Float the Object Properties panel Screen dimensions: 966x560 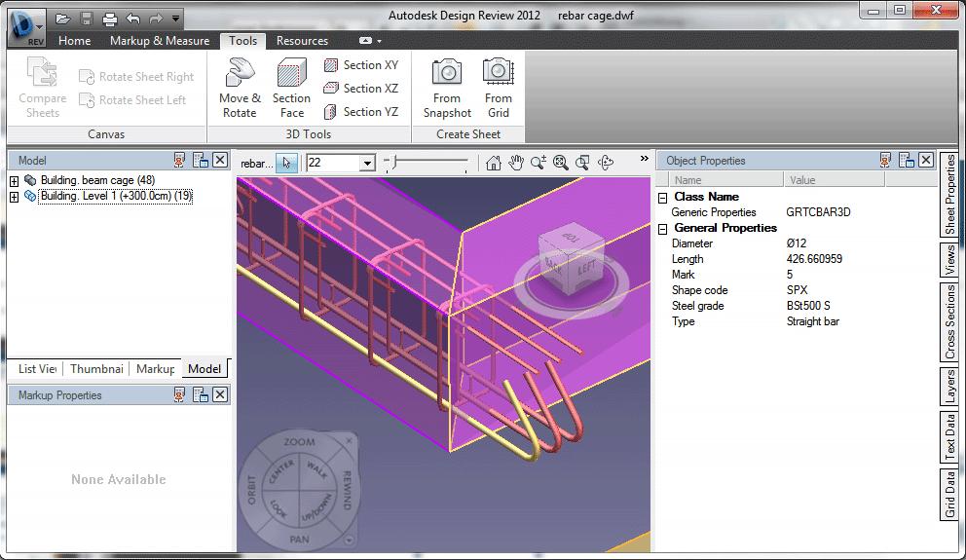click(x=907, y=160)
